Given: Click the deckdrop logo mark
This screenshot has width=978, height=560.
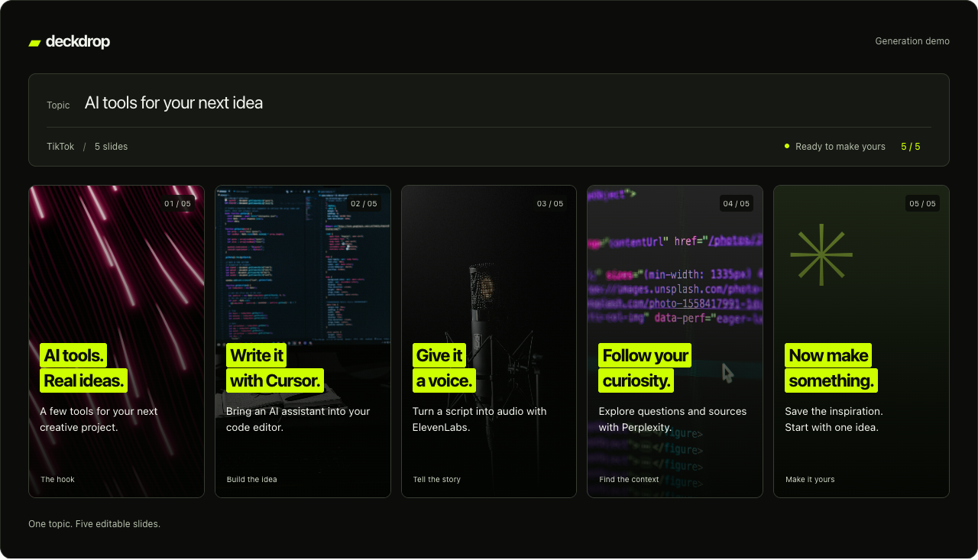Looking at the screenshot, I should tap(34, 43).
